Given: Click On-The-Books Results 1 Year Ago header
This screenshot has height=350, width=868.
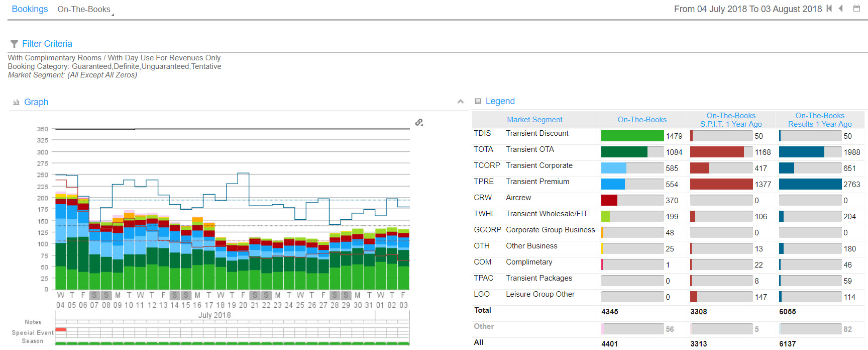Looking at the screenshot, I should point(820,120).
